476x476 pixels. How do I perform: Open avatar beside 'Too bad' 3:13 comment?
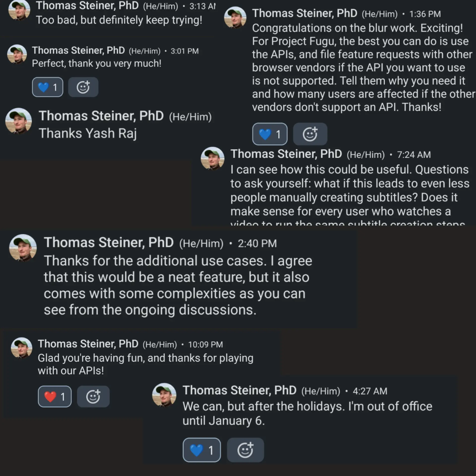click(19, 10)
